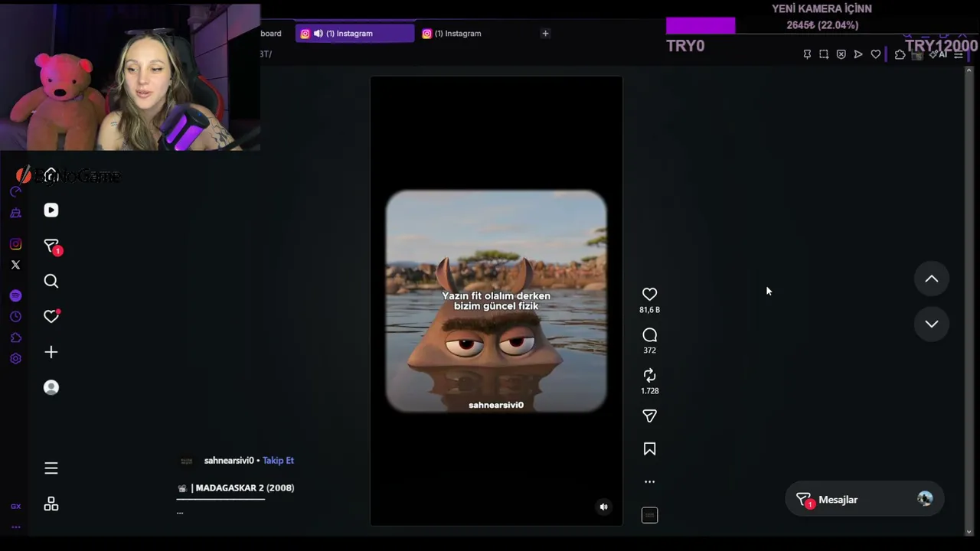Open the profile avatar in Instagram sidebar
The height and width of the screenshot is (551, 980).
51,387
